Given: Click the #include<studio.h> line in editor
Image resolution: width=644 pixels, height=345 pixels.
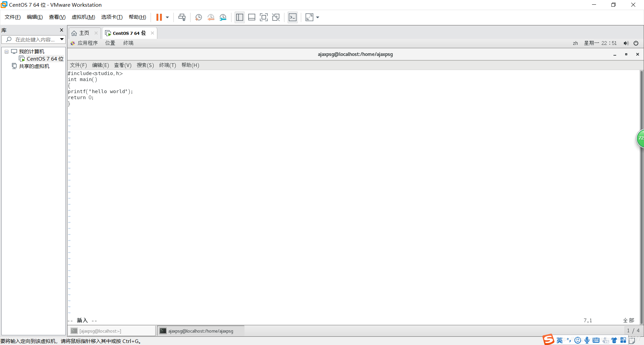Looking at the screenshot, I should point(95,73).
